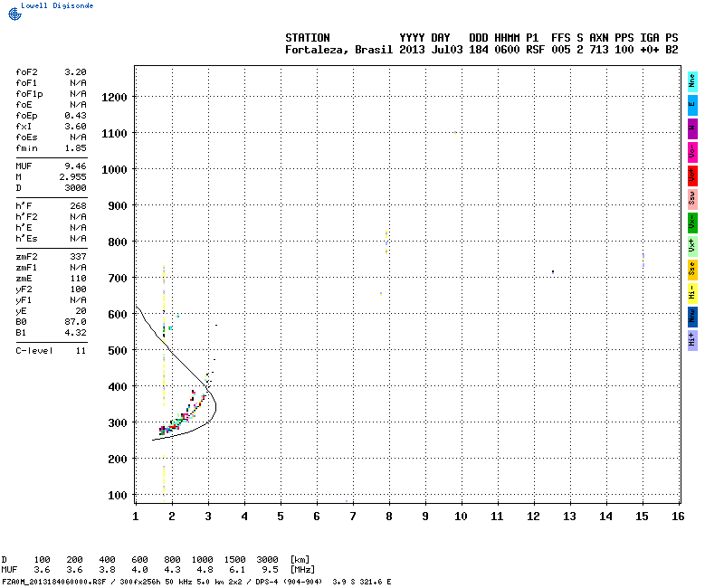Click the 600 km height axis label

click(x=118, y=315)
